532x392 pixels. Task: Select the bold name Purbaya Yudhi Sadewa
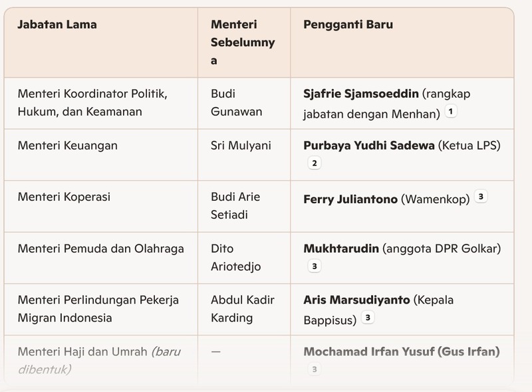point(369,146)
